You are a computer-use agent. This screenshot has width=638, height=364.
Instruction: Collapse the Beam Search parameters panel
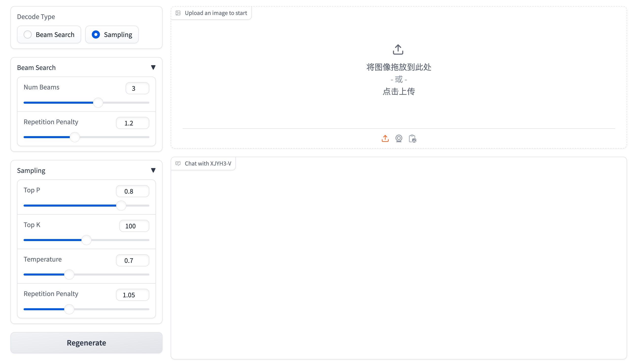click(153, 67)
